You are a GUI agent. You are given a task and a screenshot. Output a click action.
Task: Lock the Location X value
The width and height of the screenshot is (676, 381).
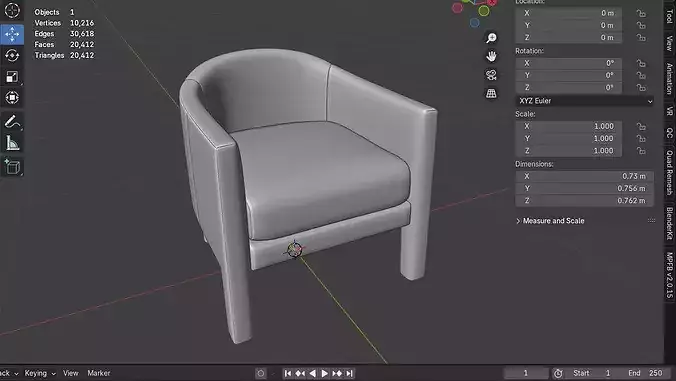point(641,13)
